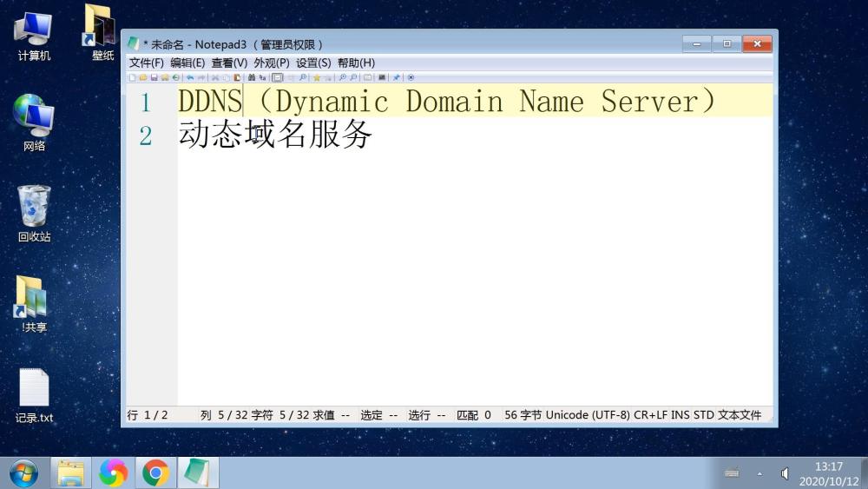This screenshot has height=489, width=868.
Task: Open the 设置(S) menu
Action: pos(313,63)
